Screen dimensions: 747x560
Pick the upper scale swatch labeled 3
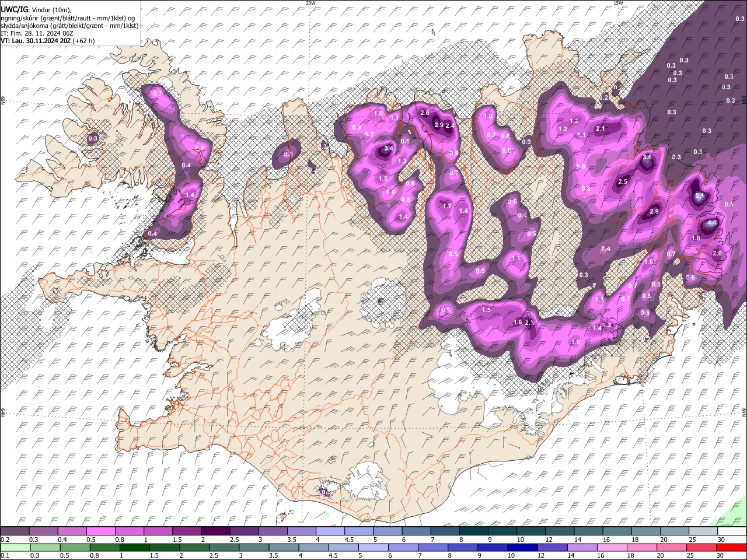[x=273, y=531]
